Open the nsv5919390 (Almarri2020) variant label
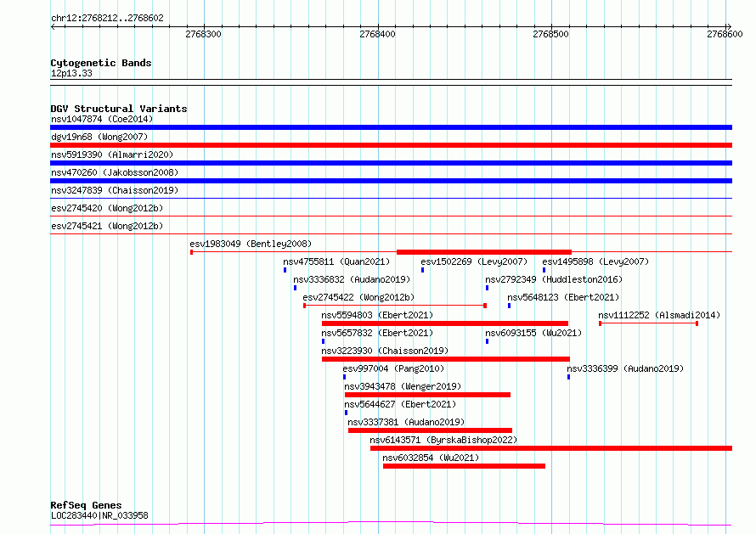The image size is (756, 534). click(112, 155)
